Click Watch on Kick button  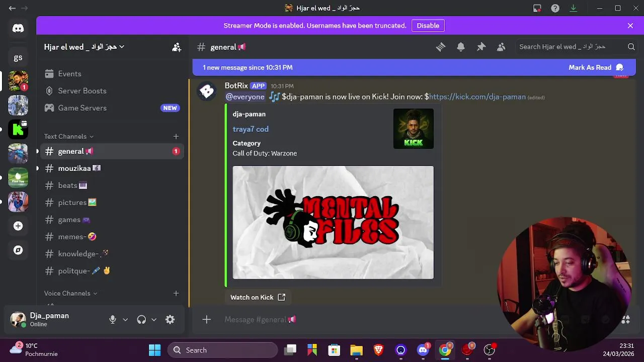[258, 297]
